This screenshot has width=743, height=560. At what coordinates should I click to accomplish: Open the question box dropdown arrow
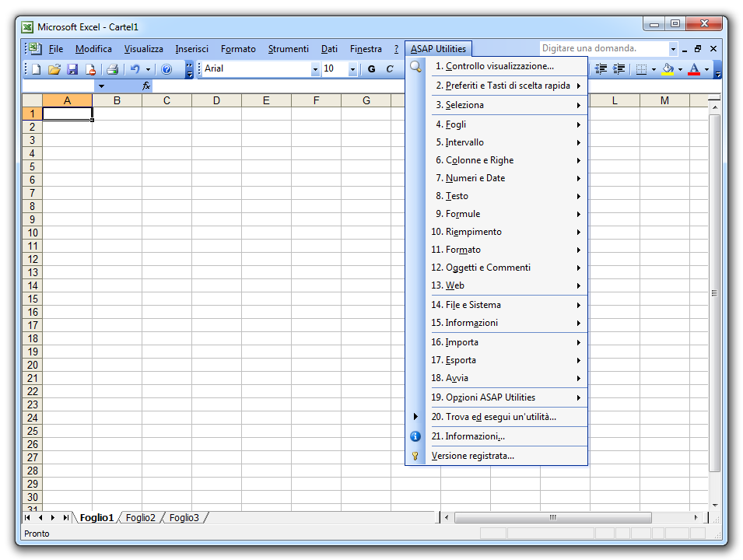[x=673, y=49]
